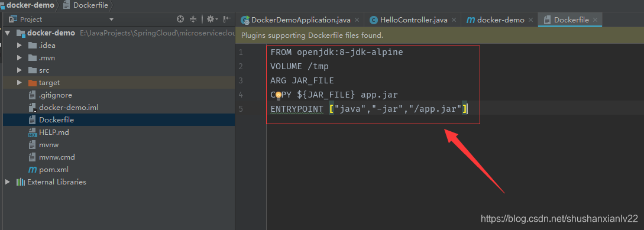Click the class icon on HelloController.java tab

click(x=373, y=20)
